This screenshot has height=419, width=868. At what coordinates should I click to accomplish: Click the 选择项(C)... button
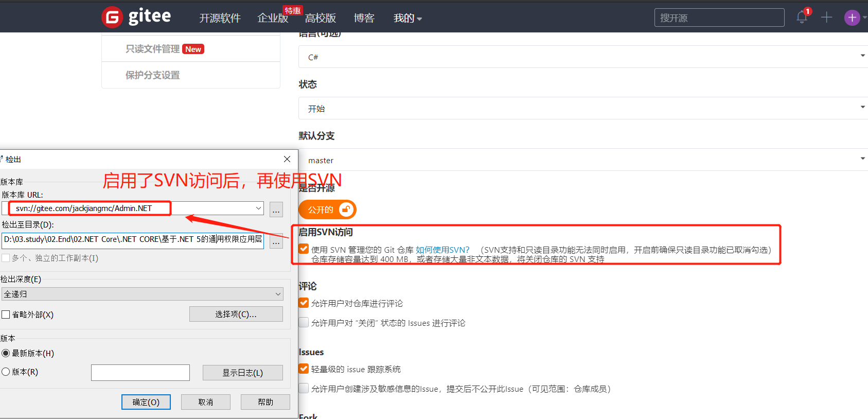pyautogui.click(x=236, y=314)
